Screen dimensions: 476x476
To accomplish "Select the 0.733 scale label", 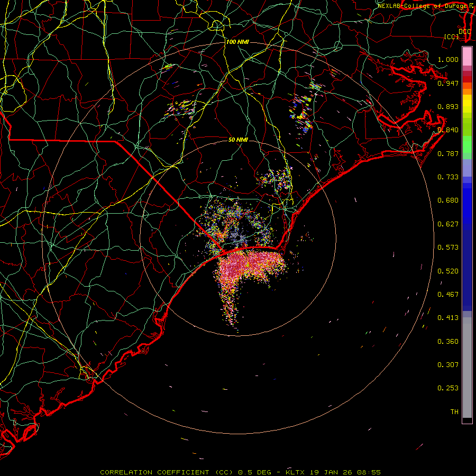I will [x=448, y=177].
